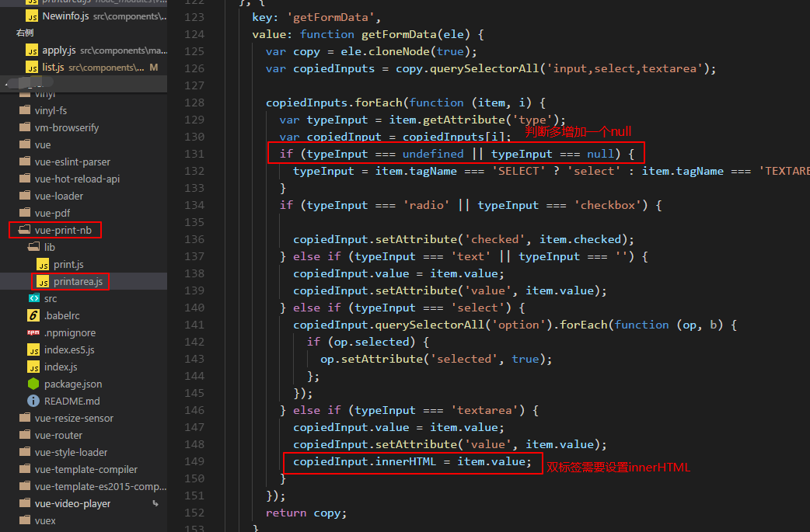The image size is (810, 532).
Task: Click the vue-eslint-parser folder icon
Action: (25, 161)
